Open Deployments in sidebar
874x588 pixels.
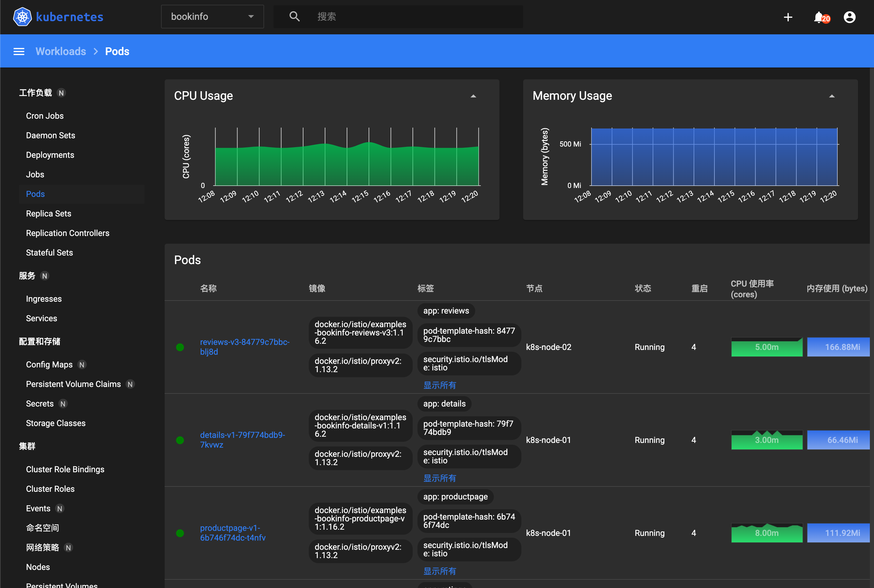click(x=50, y=155)
